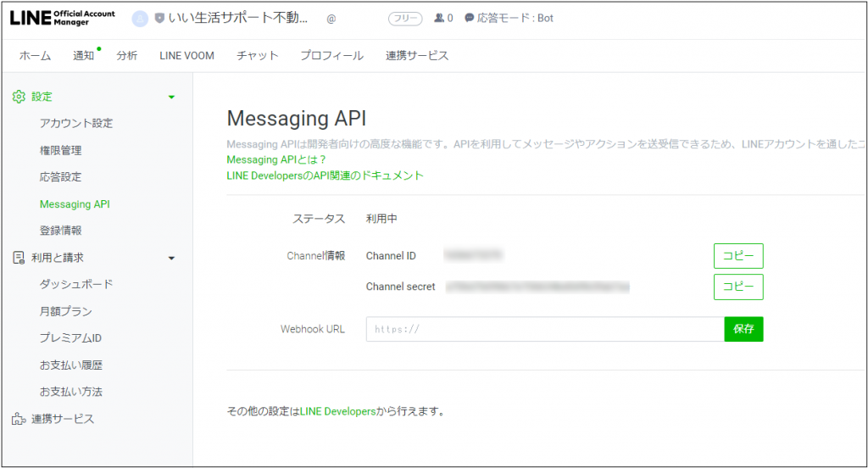868x468 pixels.
Task: Click the 利用と請求 billing icon
Action: [19, 258]
